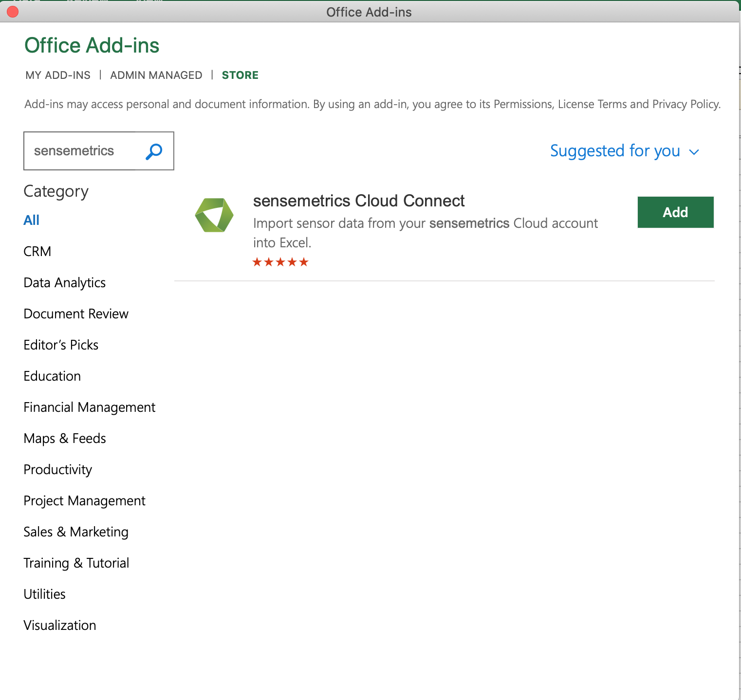Select the Utilities category
This screenshot has height=700, width=741.
pyautogui.click(x=45, y=594)
